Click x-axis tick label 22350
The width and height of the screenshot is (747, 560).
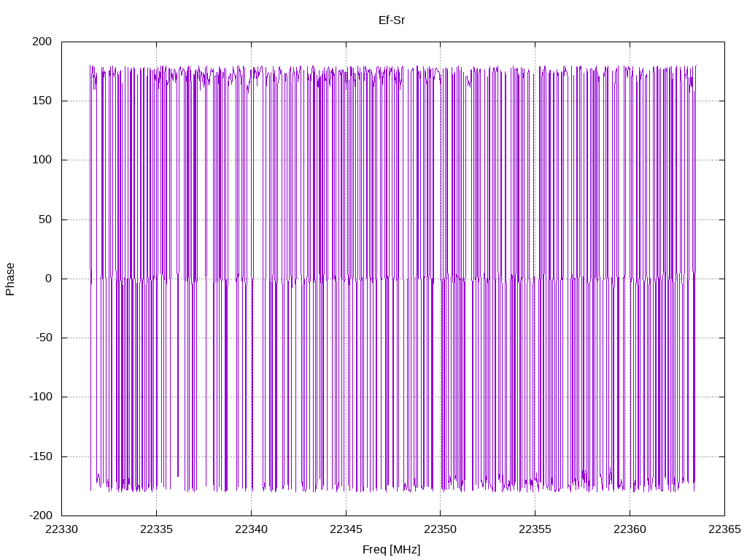440,529
